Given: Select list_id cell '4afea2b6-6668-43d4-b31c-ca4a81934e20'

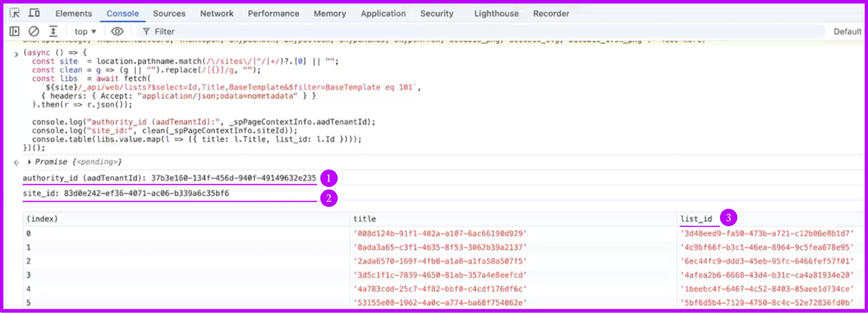Looking at the screenshot, I should pyautogui.click(x=767, y=274).
